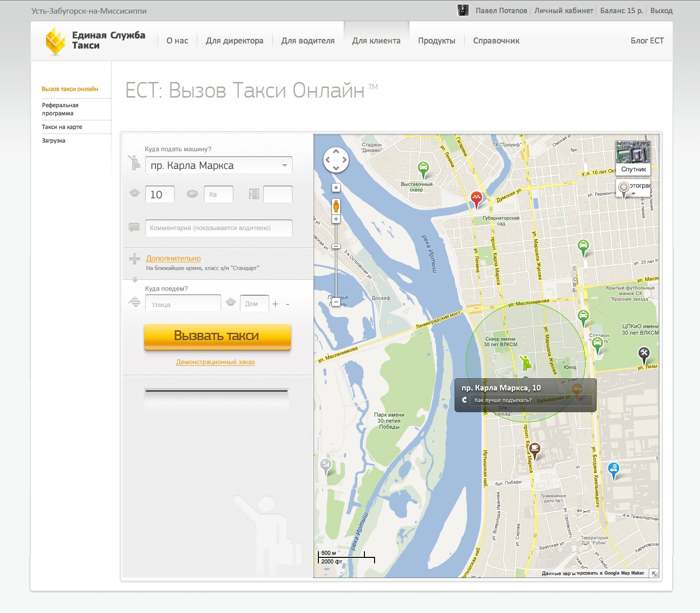Viewport: 700px width, 613px height.
Task: Click the Street View pegman icon
Action: [x=336, y=206]
